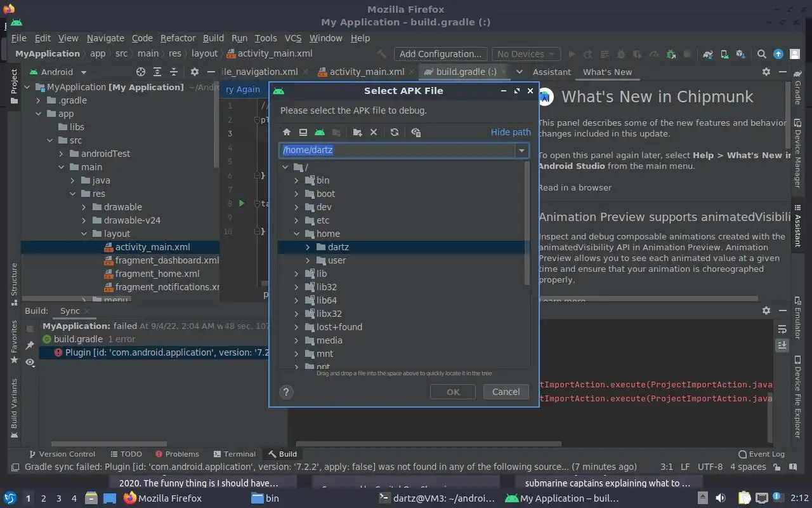812x508 pixels.
Task: Click the Delete (X) icon in dialog toolbar
Action: pyautogui.click(x=374, y=132)
